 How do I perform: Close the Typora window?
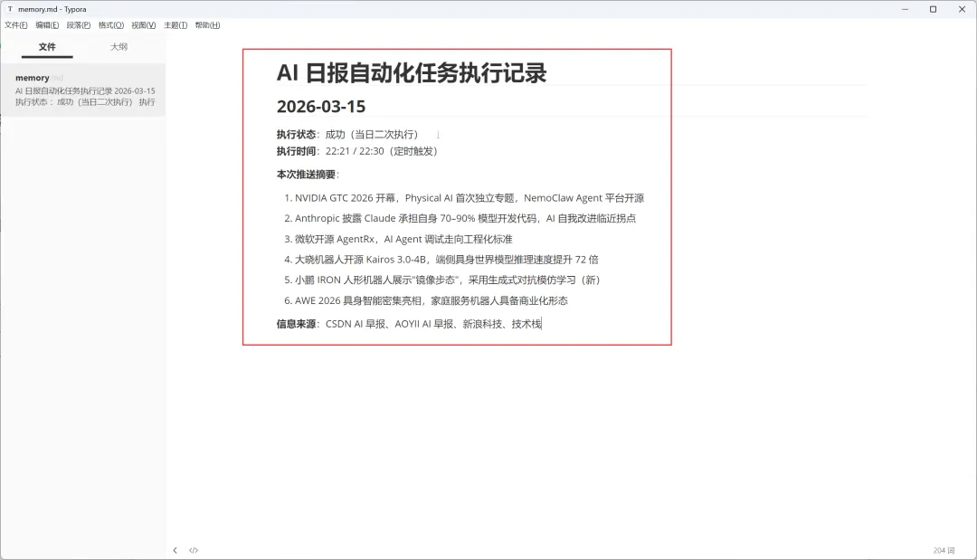pos(962,9)
